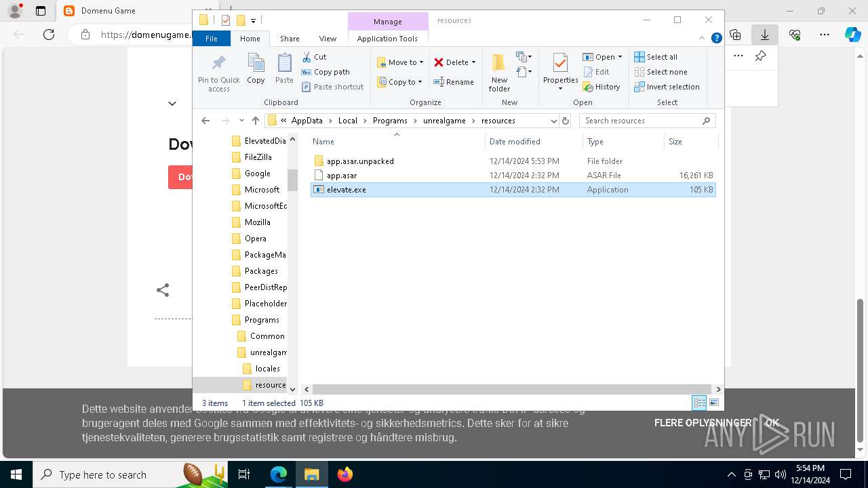Viewport: 868px width, 488px height.
Task: Open Task View on the taskbar
Action: pyautogui.click(x=244, y=474)
